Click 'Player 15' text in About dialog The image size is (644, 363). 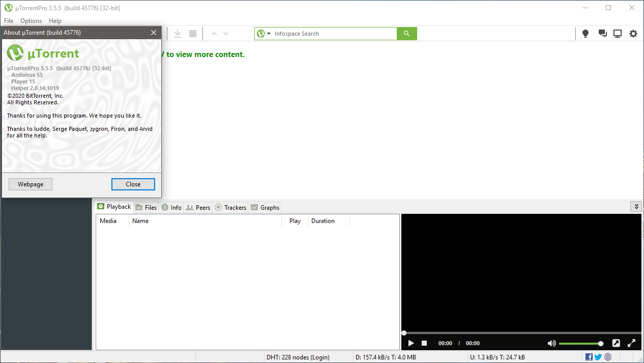23,81
